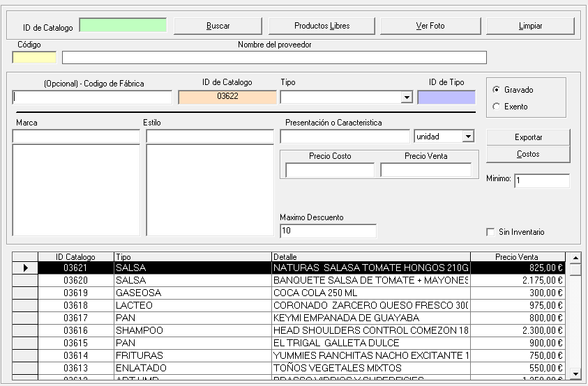Expand the Tipo dropdown list
Image resolution: width=588 pixels, height=386 pixels.
coord(407,98)
